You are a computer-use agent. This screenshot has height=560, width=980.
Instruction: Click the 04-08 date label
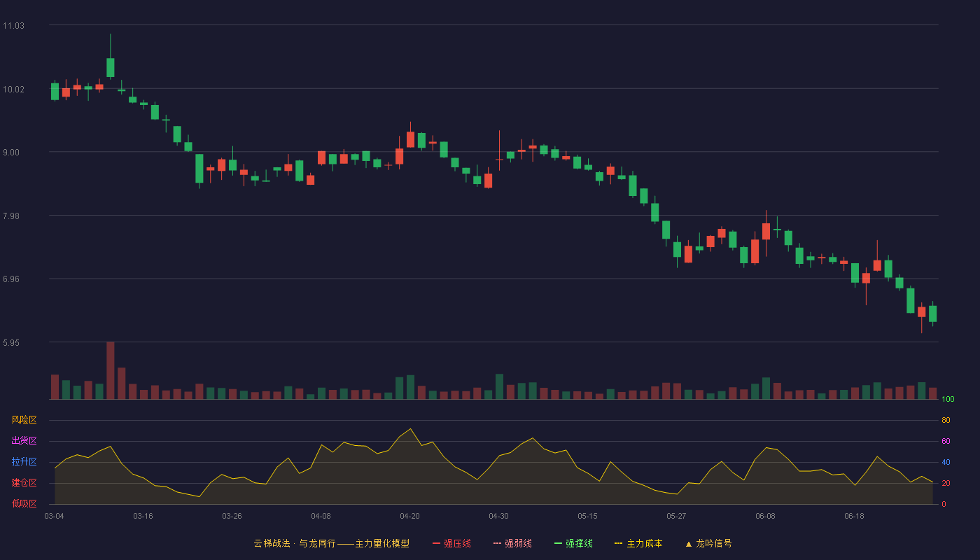click(321, 516)
